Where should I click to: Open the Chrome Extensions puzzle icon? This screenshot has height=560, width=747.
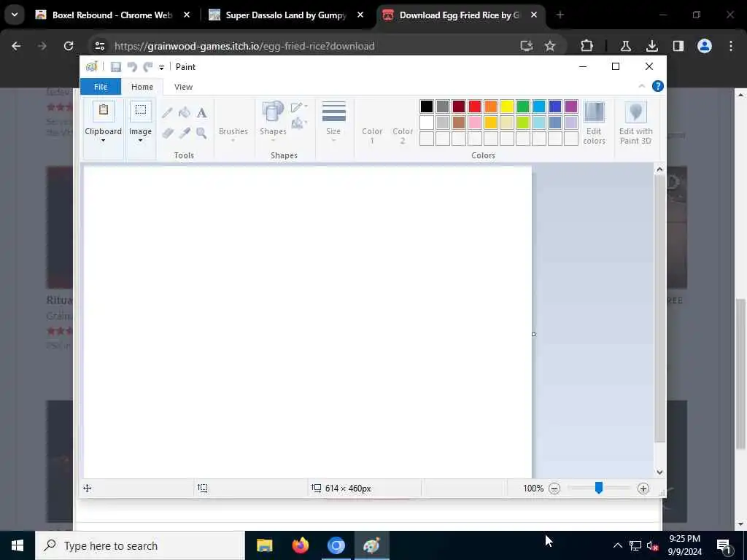[587, 46]
